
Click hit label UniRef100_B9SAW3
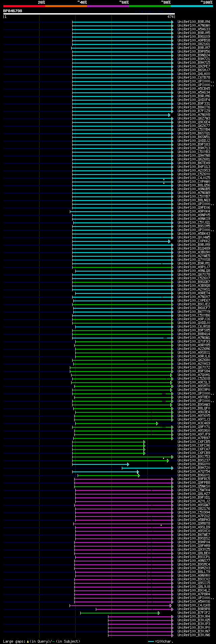pos(194,405)
